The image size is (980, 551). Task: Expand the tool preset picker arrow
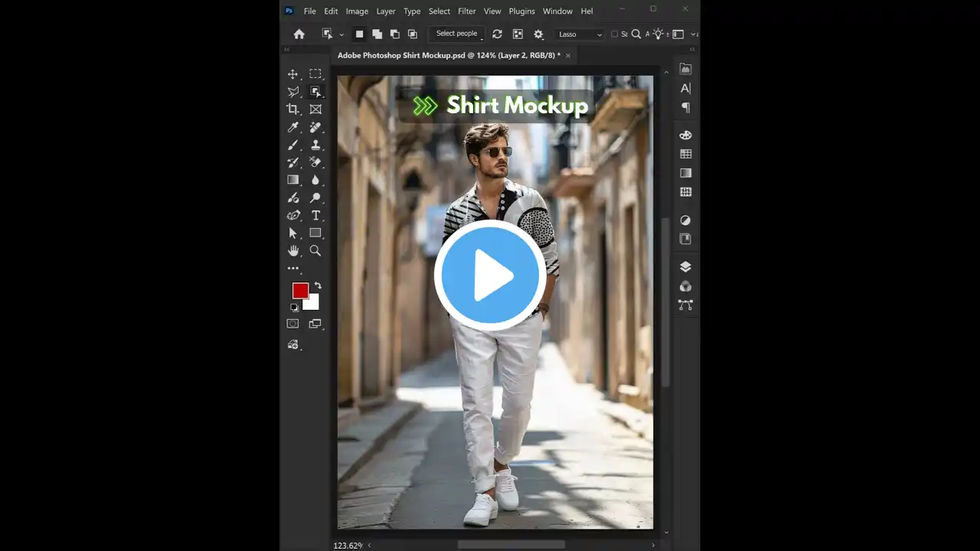[x=341, y=34]
